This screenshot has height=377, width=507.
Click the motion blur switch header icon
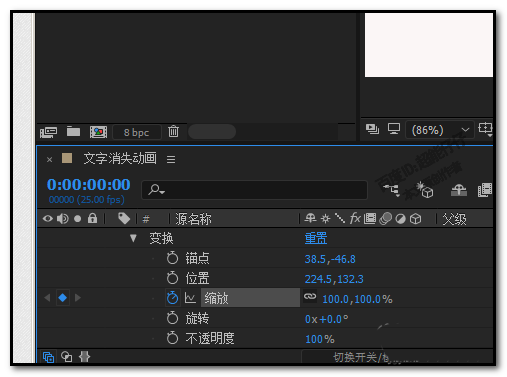click(386, 219)
